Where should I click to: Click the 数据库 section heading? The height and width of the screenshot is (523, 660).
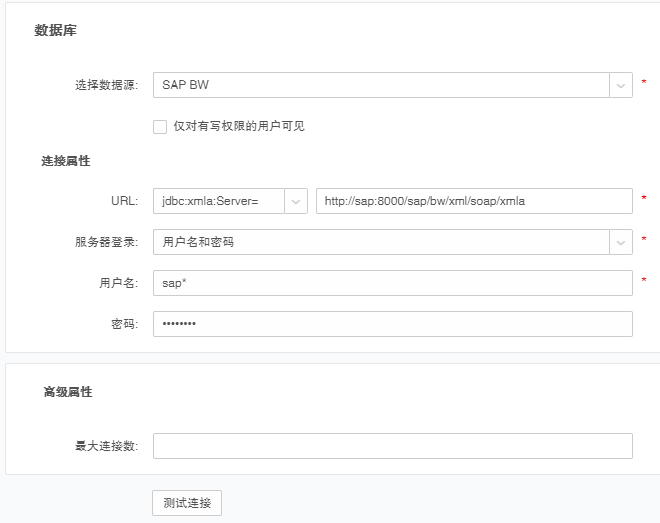pos(56,31)
